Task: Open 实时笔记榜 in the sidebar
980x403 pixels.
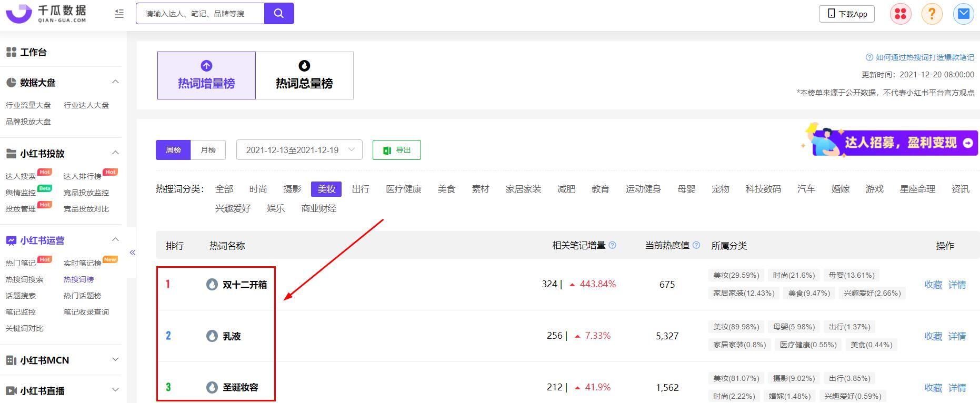Action: point(82,263)
